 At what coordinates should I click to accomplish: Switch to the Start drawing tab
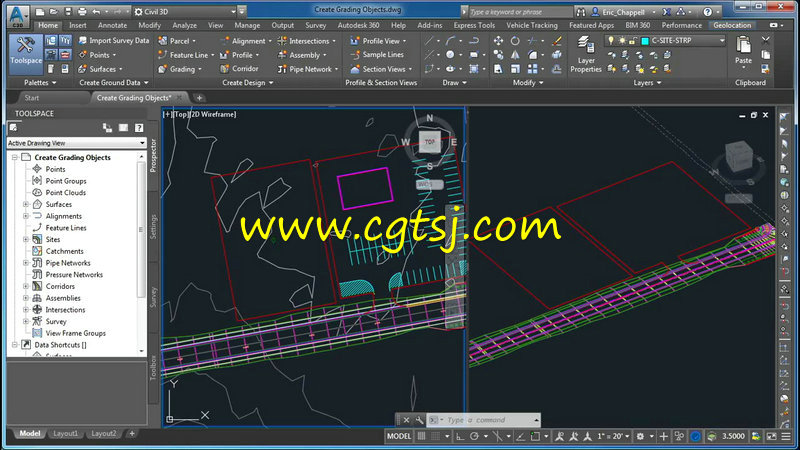point(32,97)
